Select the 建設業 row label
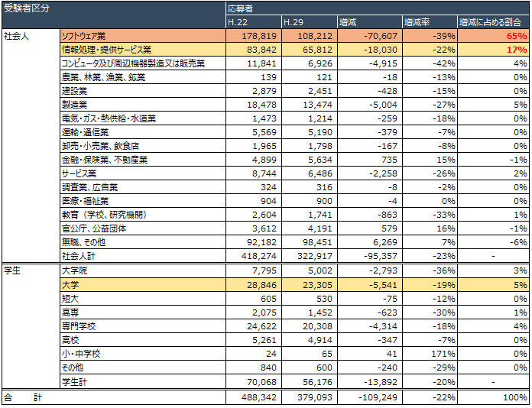Viewport: 532px width, 408px height. click(74, 91)
